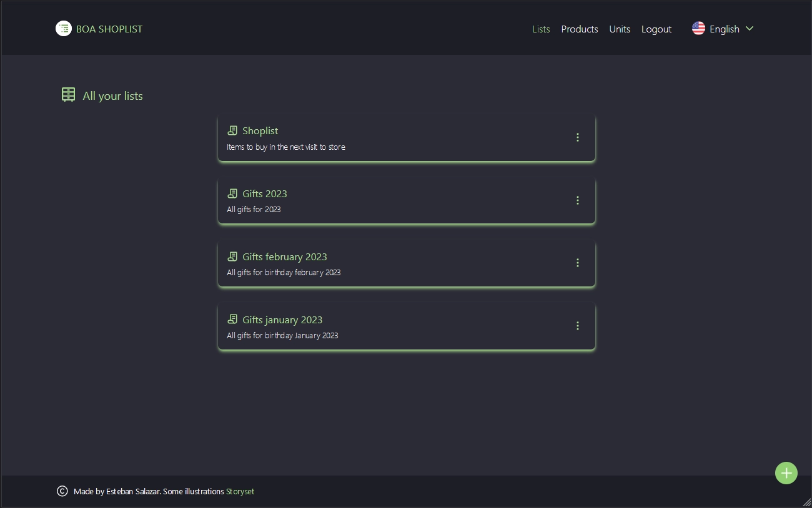Go to the Lists navigation item

click(x=541, y=29)
